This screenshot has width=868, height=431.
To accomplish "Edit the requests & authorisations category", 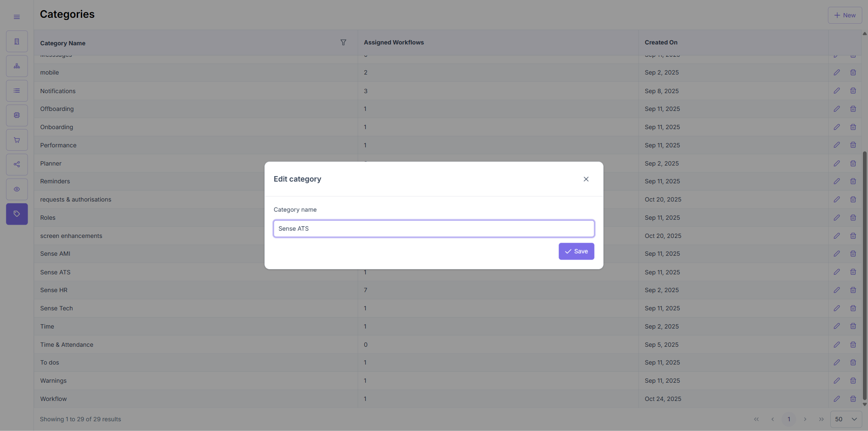I will tap(837, 199).
